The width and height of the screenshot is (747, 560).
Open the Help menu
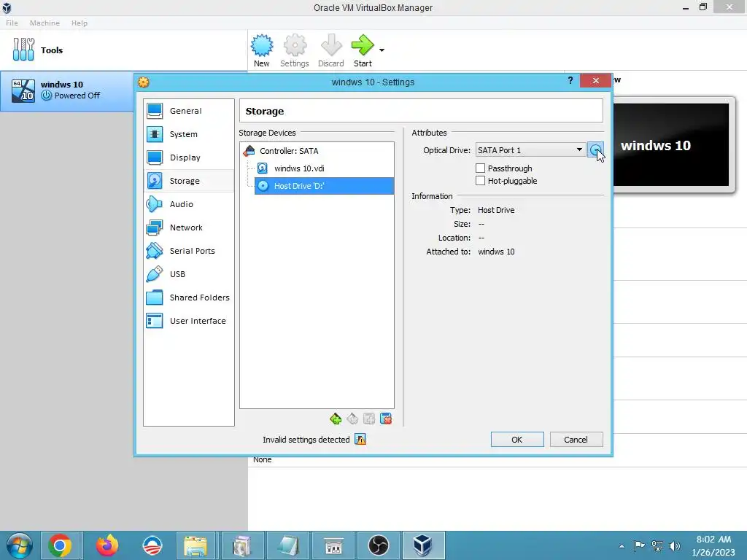pyautogui.click(x=80, y=23)
